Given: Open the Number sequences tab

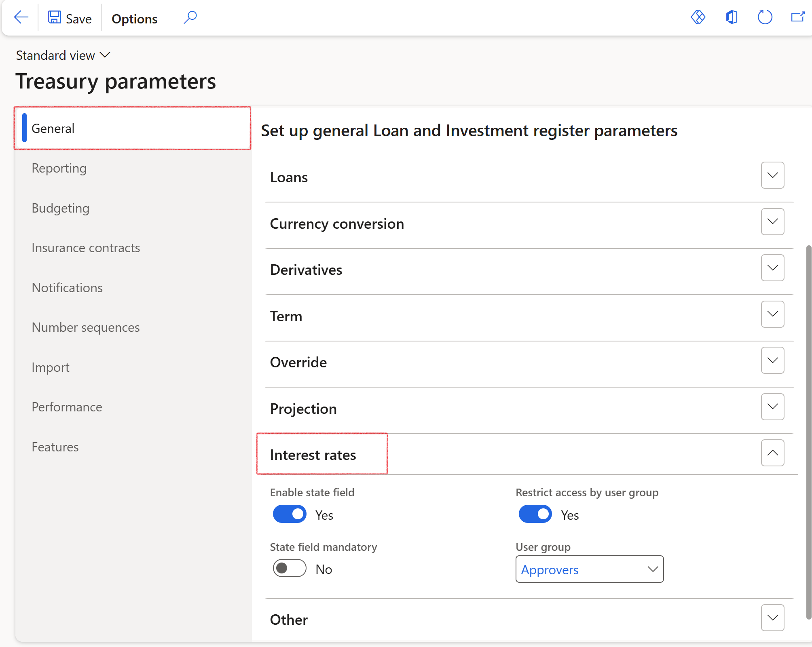Looking at the screenshot, I should click(x=86, y=327).
